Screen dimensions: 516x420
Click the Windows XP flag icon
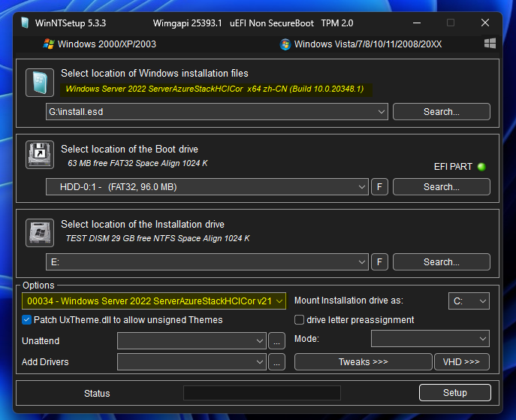[49, 44]
